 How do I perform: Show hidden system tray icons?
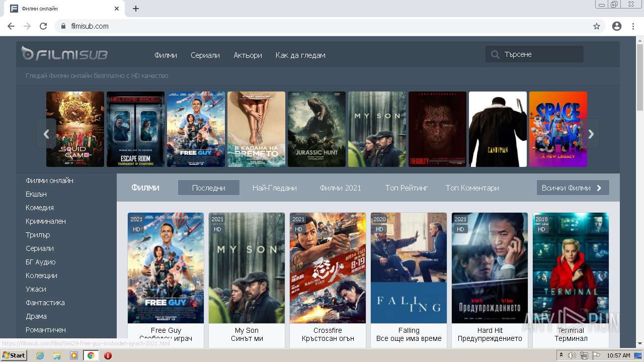coord(561,355)
